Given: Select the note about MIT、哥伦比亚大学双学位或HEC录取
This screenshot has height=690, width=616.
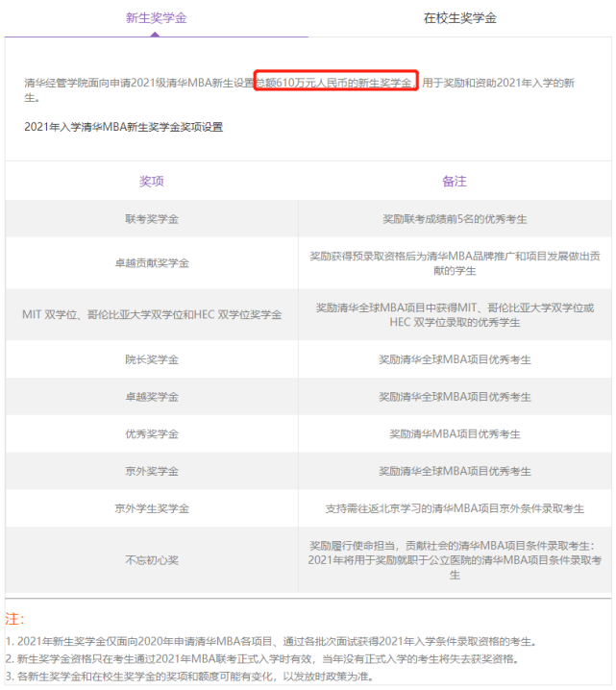Looking at the screenshot, I should 455,314.
